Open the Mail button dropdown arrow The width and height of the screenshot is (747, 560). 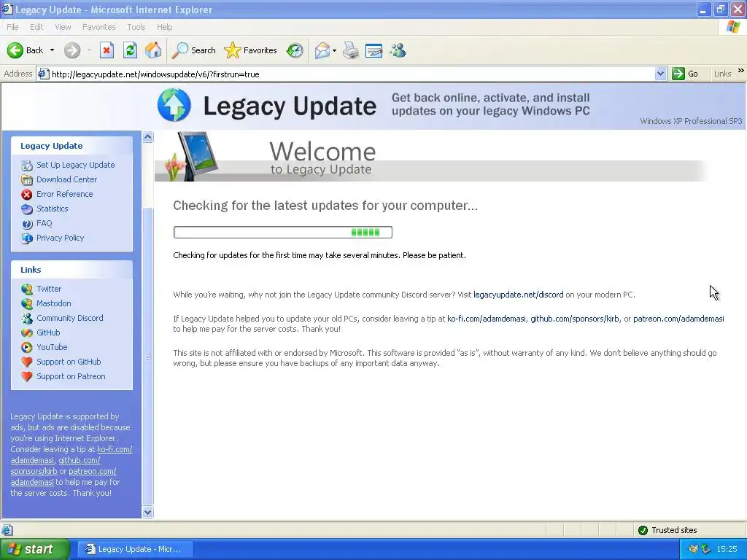click(334, 50)
